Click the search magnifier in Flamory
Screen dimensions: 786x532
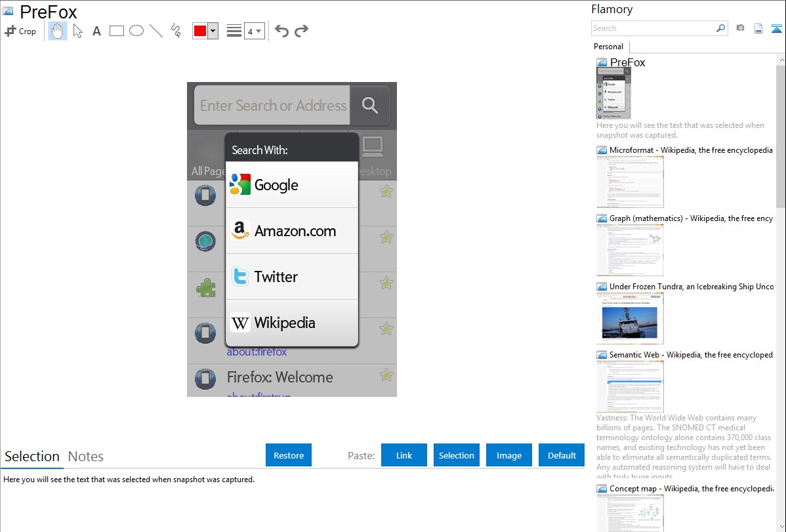point(721,28)
